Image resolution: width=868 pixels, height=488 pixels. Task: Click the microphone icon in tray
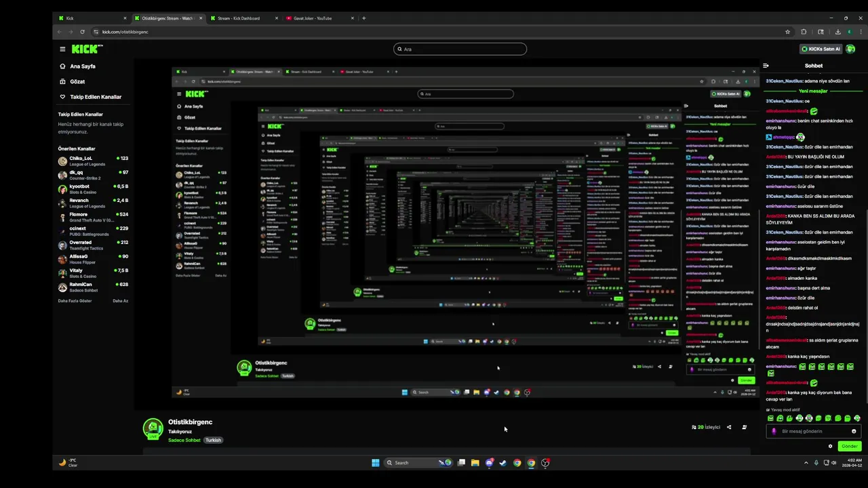coord(816,463)
